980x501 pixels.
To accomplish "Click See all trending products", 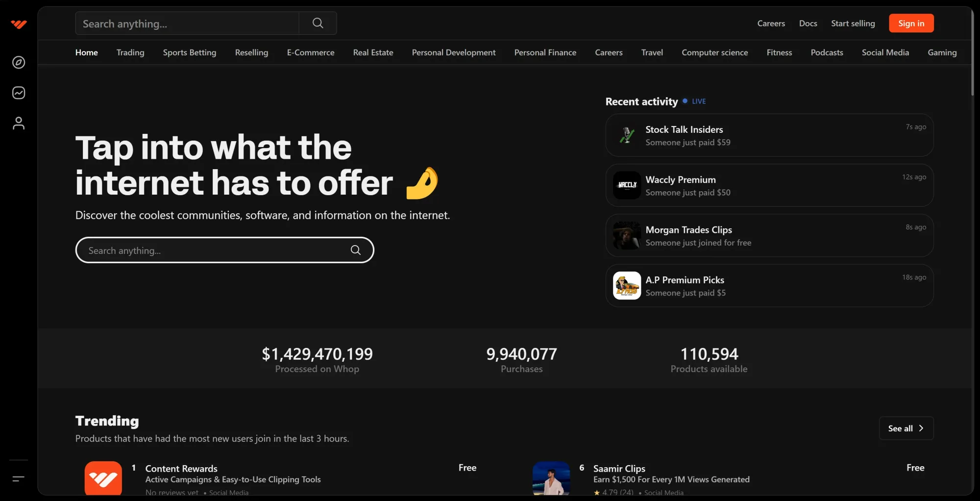I will coord(906,428).
